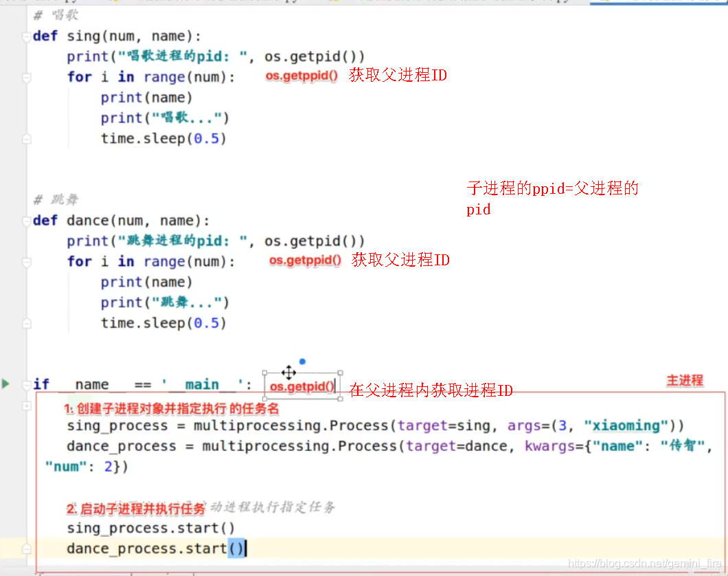Click the green run arrow beside the main check

5,384
